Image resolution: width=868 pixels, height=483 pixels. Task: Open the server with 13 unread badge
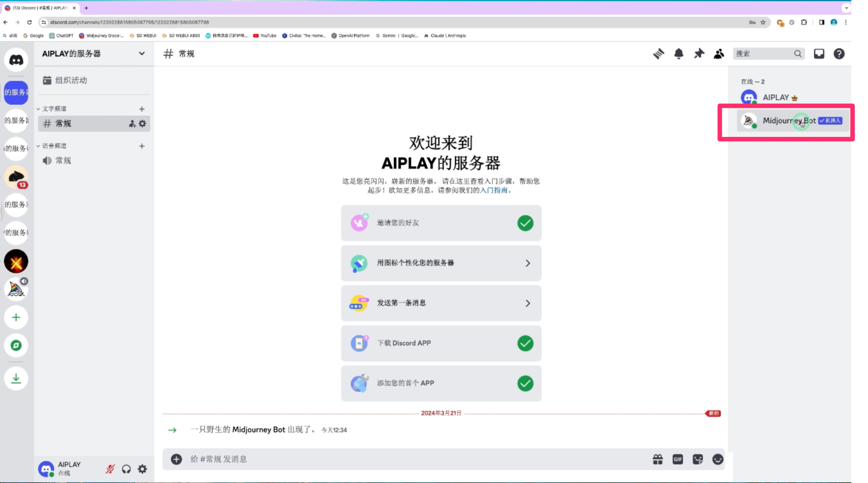(x=16, y=177)
